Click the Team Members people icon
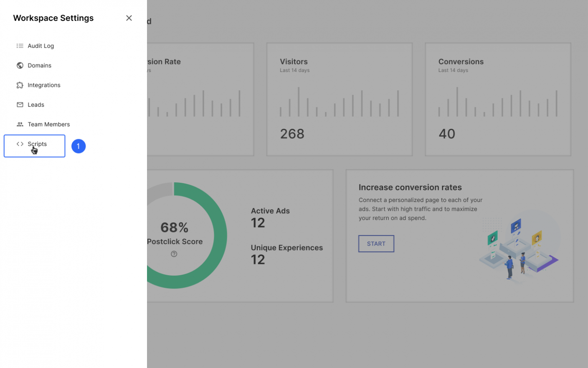Image resolution: width=588 pixels, height=368 pixels. [x=20, y=124]
